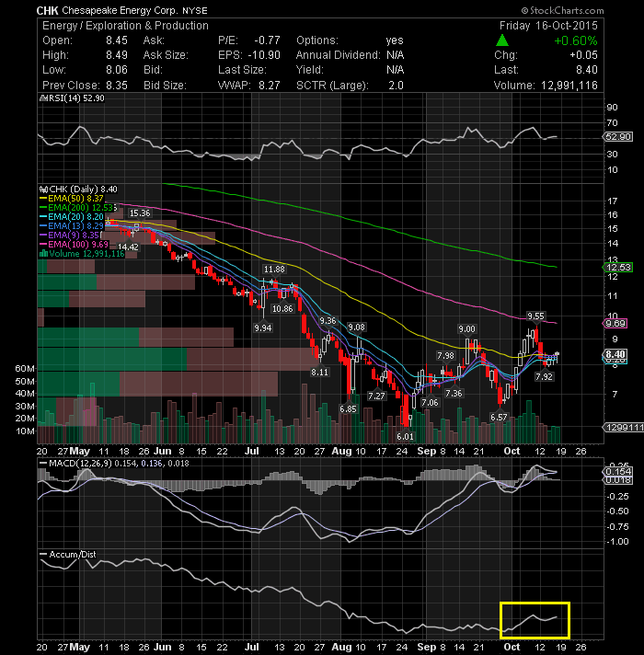The image size is (644, 655).
Task: Click the 6.85 low price label
Action: (348, 409)
